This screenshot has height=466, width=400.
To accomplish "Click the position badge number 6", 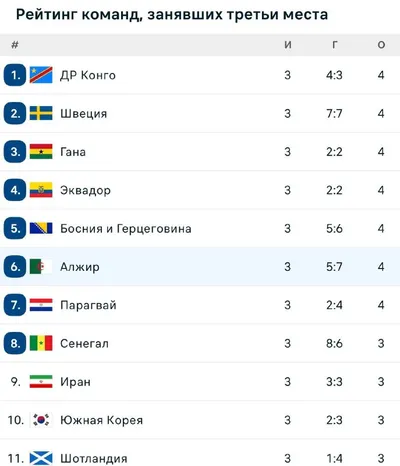I will 15,267.
